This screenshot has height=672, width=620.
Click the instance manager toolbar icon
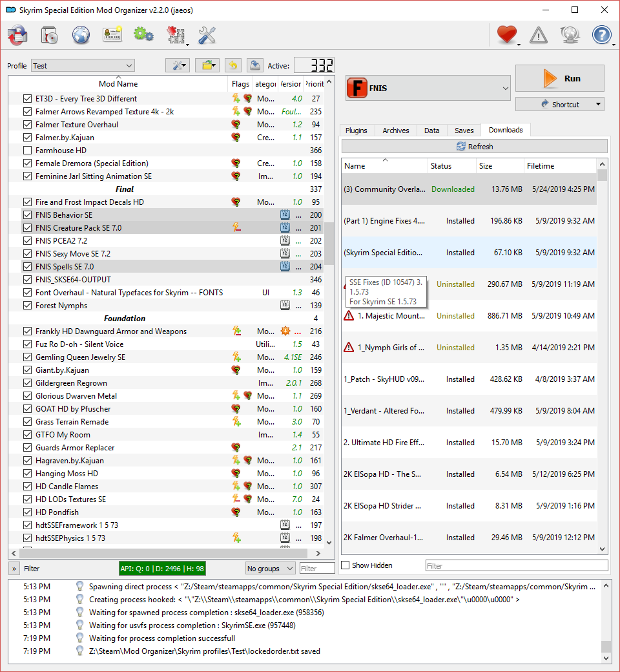tap(17, 35)
